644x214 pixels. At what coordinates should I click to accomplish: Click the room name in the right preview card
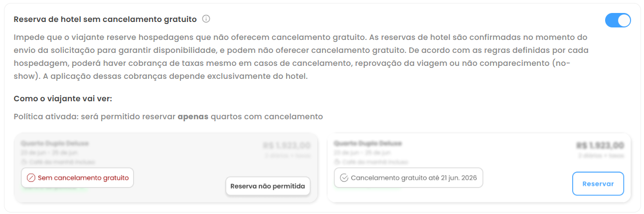[368, 144]
